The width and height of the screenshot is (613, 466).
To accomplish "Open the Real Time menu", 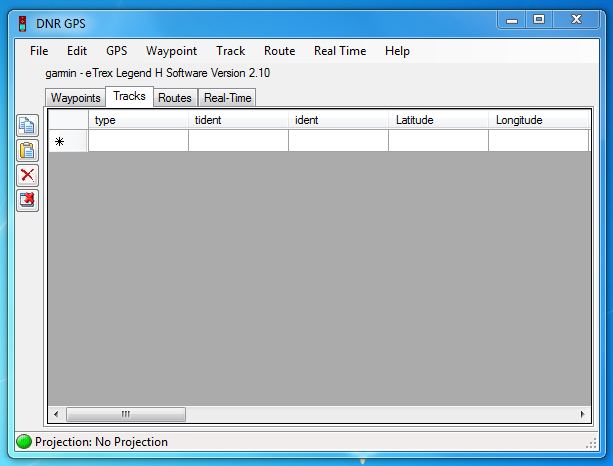I will click(340, 51).
